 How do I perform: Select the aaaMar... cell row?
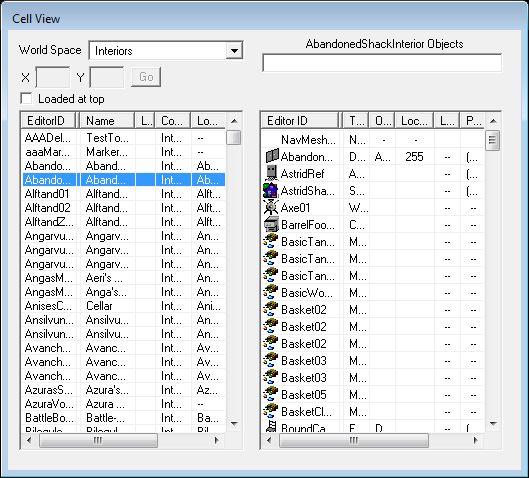[123, 152]
